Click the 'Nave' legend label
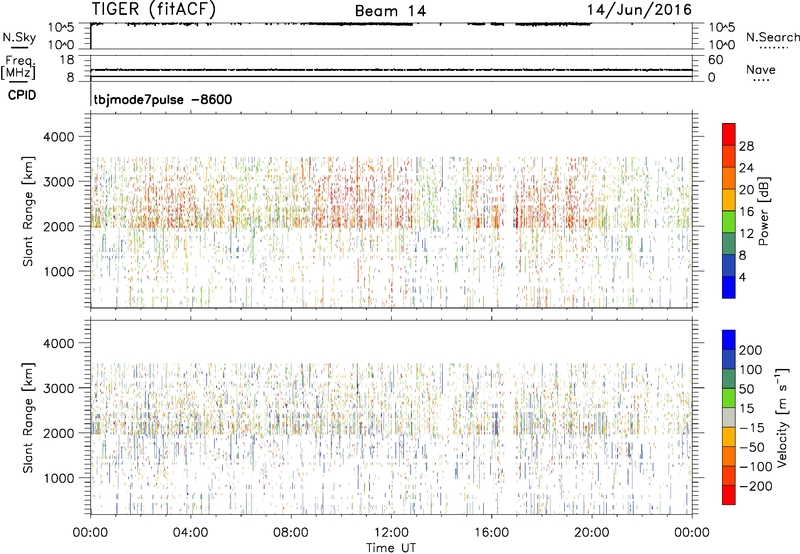Image resolution: width=800 pixels, height=554 pixels. pyautogui.click(x=760, y=70)
